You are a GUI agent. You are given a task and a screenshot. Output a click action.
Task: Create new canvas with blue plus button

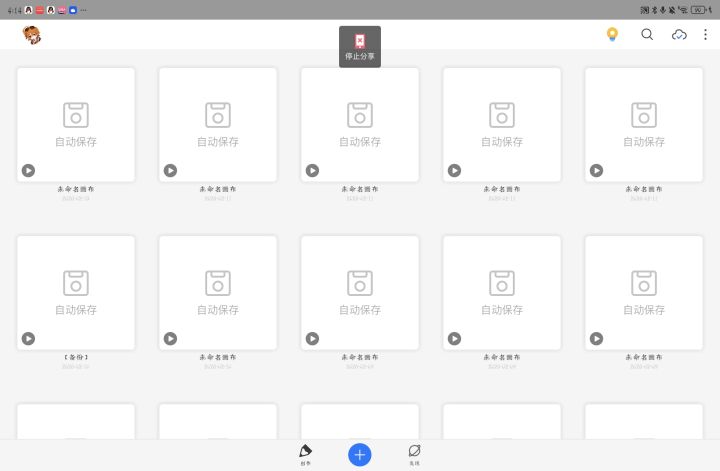tap(360, 454)
